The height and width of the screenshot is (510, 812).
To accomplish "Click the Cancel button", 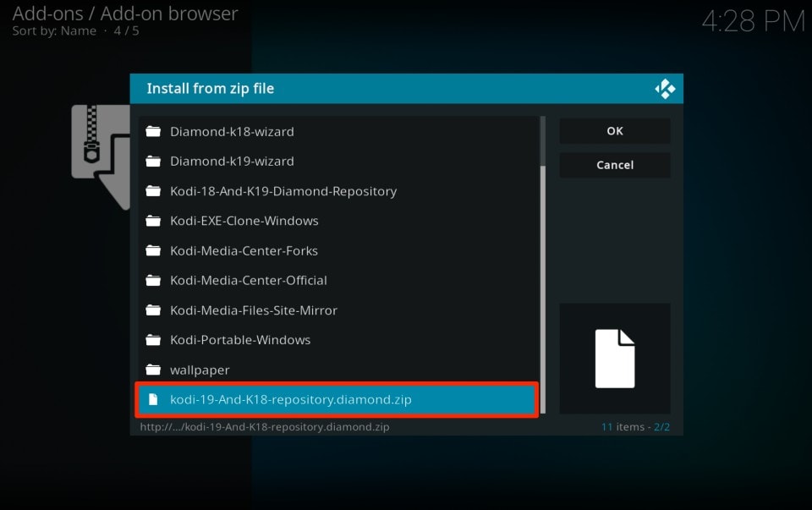I will [x=615, y=165].
